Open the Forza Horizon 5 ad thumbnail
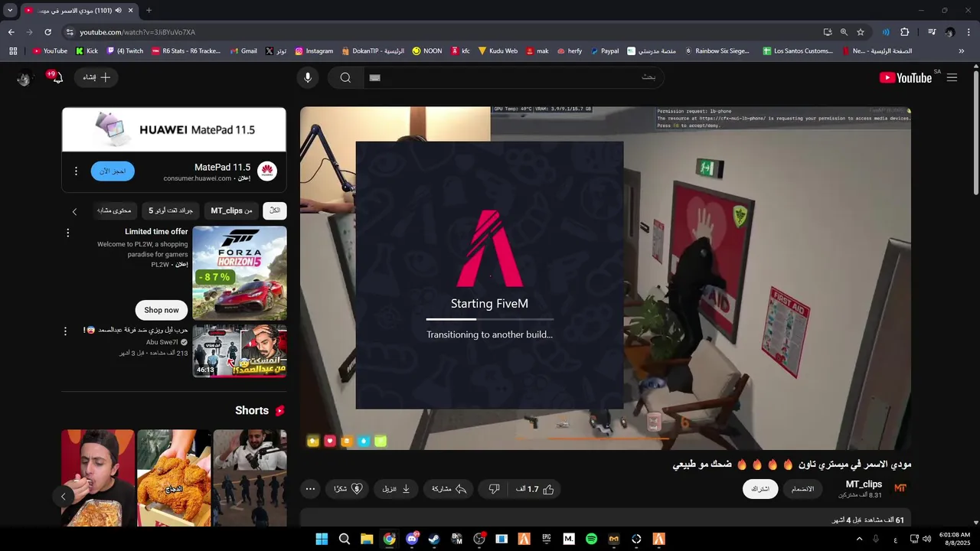This screenshot has height=551, width=980. coord(240,273)
